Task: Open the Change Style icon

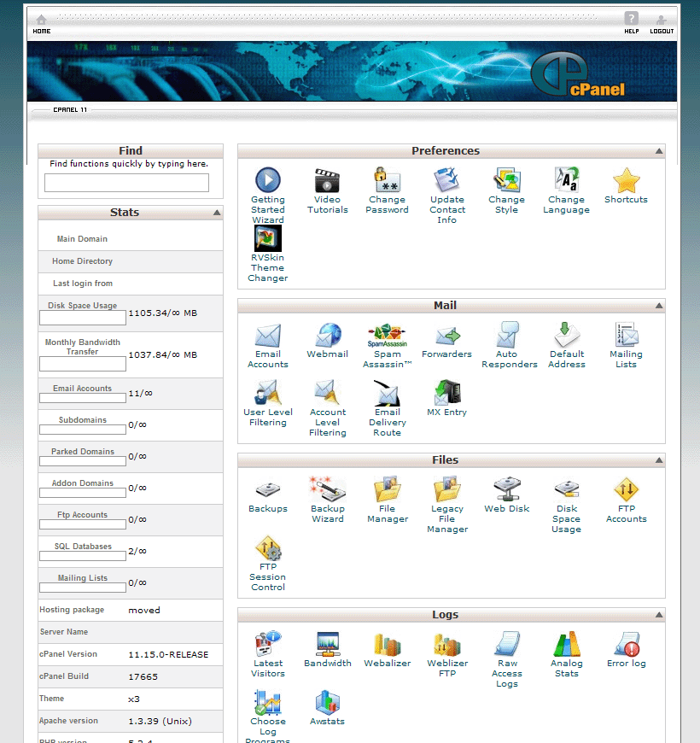Action: pos(507,180)
